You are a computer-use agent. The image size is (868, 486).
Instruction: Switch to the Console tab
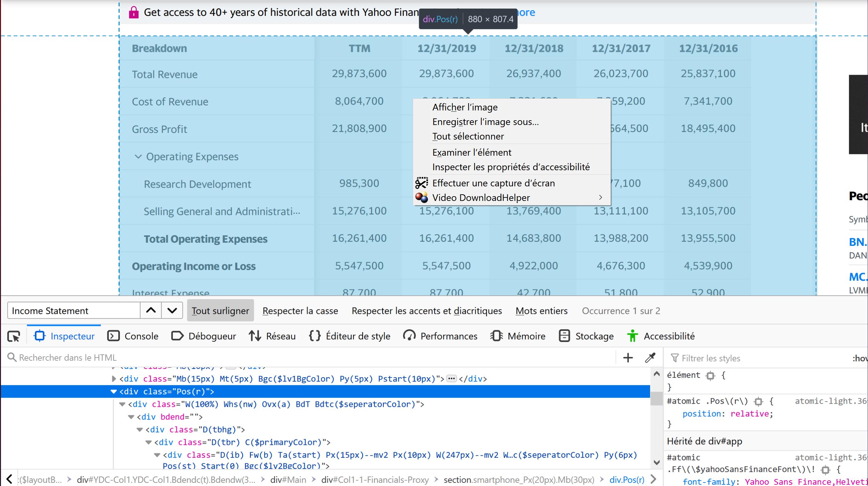click(x=133, y=336)
